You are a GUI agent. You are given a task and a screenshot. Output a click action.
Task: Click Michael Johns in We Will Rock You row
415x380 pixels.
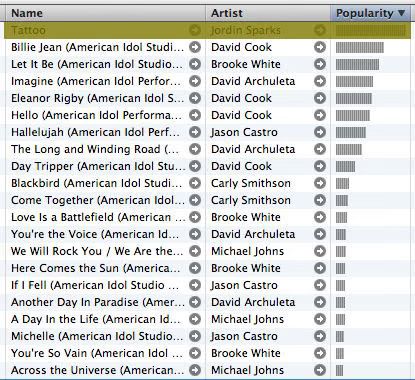pyautogui.click(x=247, y=251)
